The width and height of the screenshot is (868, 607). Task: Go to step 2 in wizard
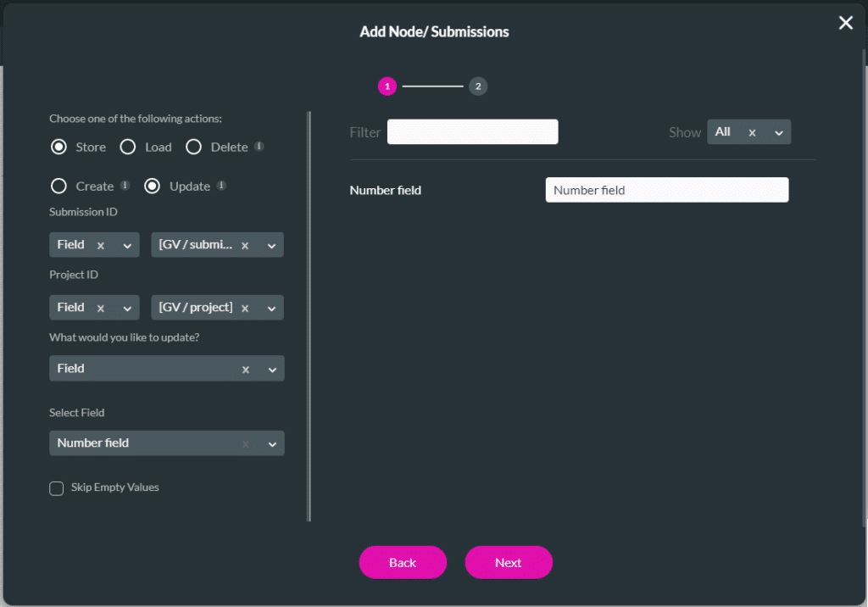[478, 86]
